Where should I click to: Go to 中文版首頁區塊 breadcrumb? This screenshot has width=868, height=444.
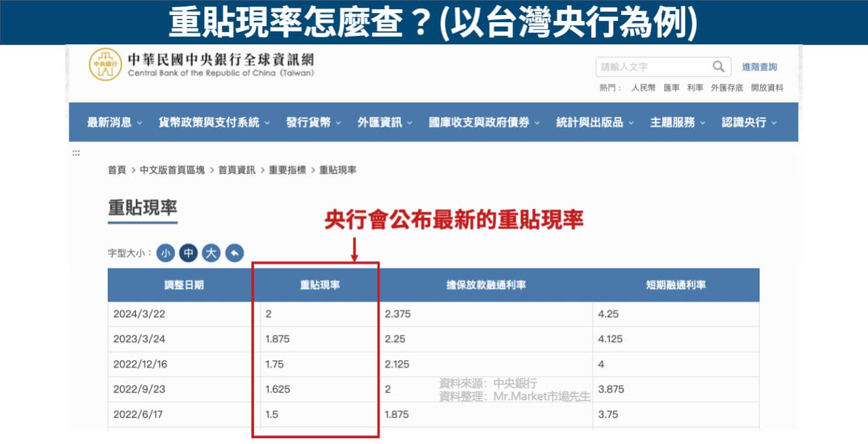coord(172,170)
